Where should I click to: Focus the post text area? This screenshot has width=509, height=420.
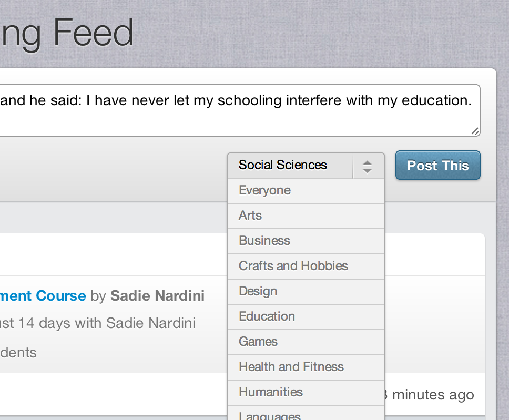(x=237, y=110)
